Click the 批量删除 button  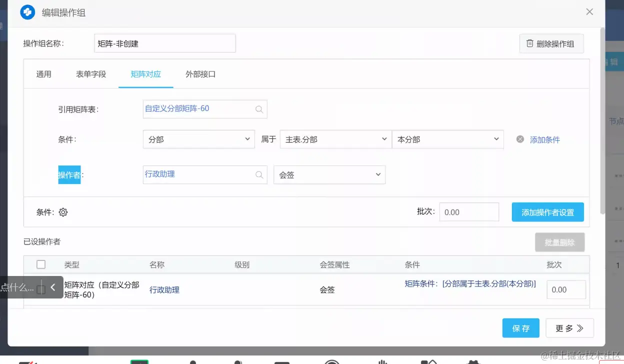pyautogui.click(x=560, y=242)
